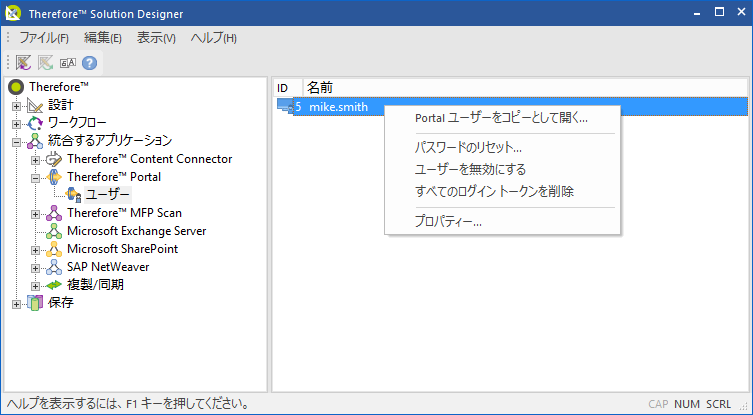753x415 pixels.
Task: Click the second greyed design toolbar icon
Action: 46,63
